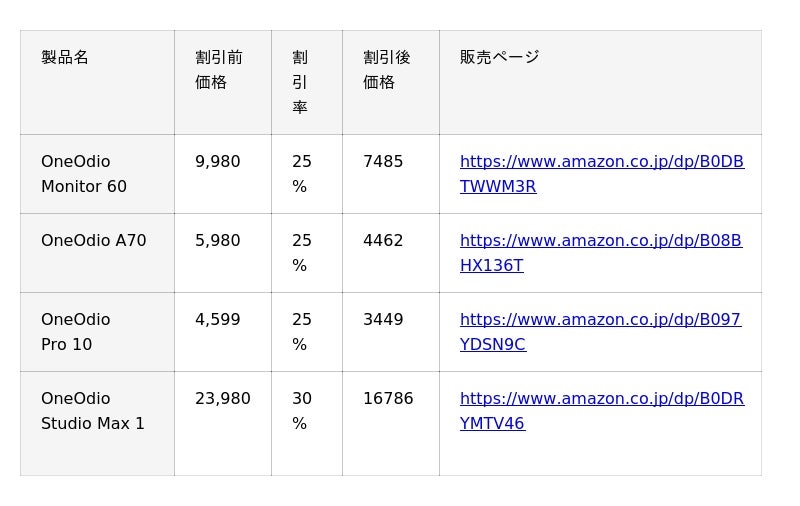Click the 割引前価格 column header
The image size is (800, 506).
[x=219, y=70]
